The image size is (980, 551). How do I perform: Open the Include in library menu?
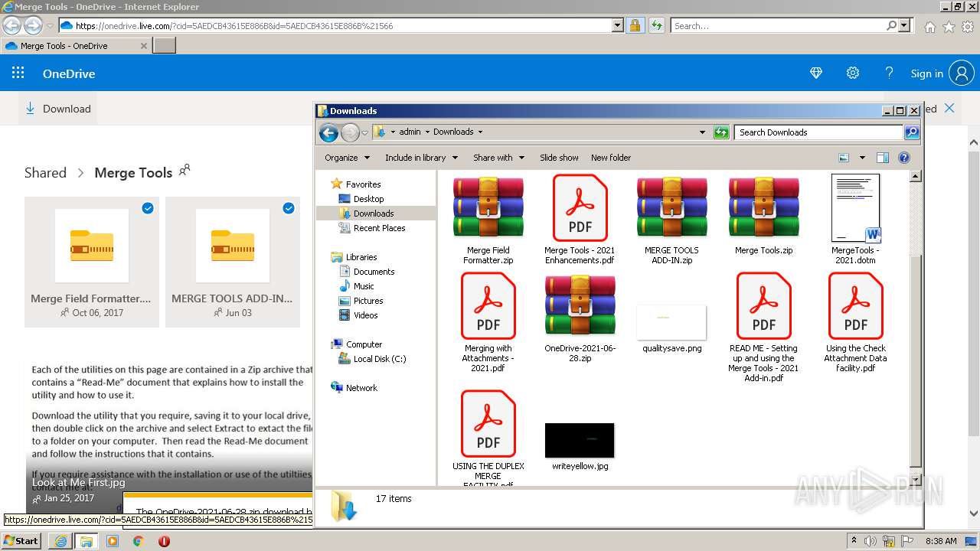tap(421, 158)
